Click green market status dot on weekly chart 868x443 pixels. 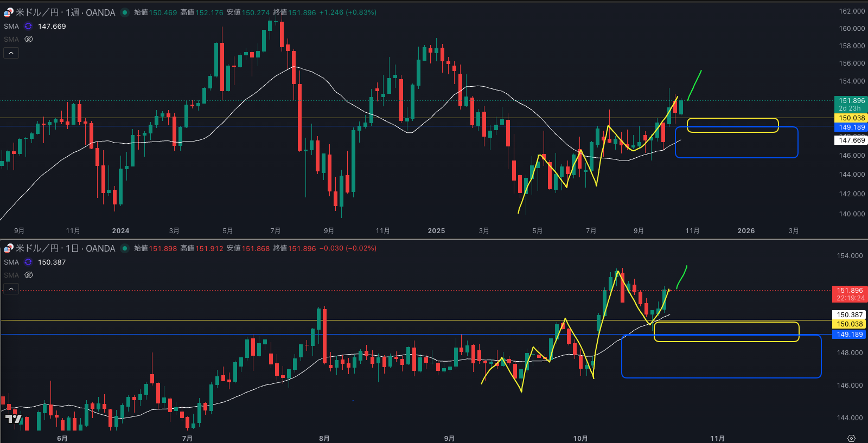click(125, 12)
